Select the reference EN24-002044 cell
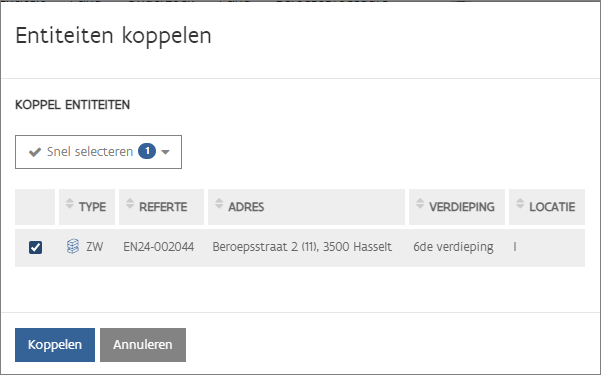This screenshot has height=375, width=601. point(159,247)
